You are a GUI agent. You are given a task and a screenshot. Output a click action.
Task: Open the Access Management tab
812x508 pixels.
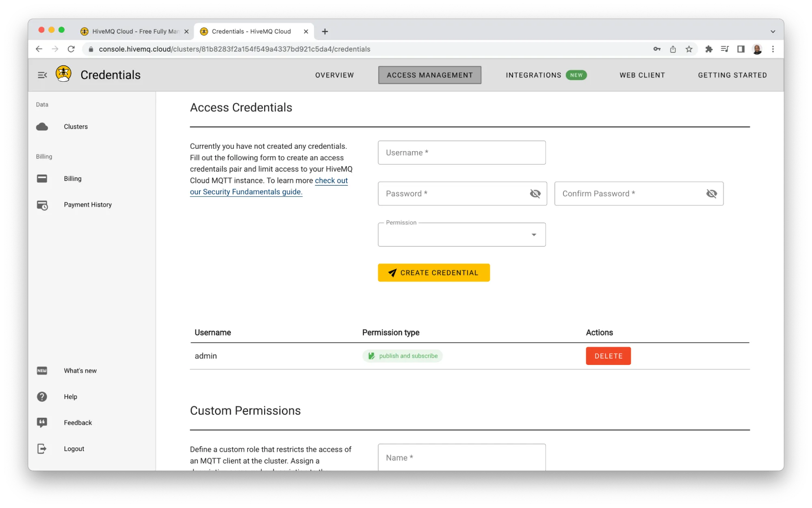429,74
